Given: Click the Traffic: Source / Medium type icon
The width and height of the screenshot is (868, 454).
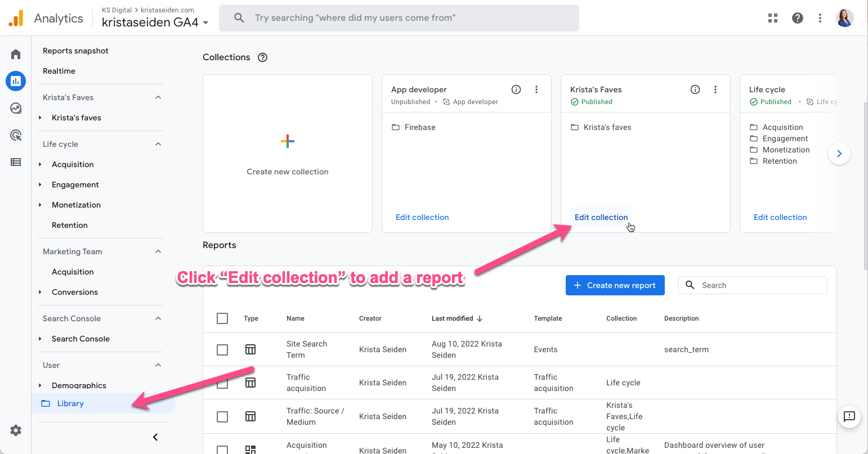Looking at the screenshot, I should [250, 416].
